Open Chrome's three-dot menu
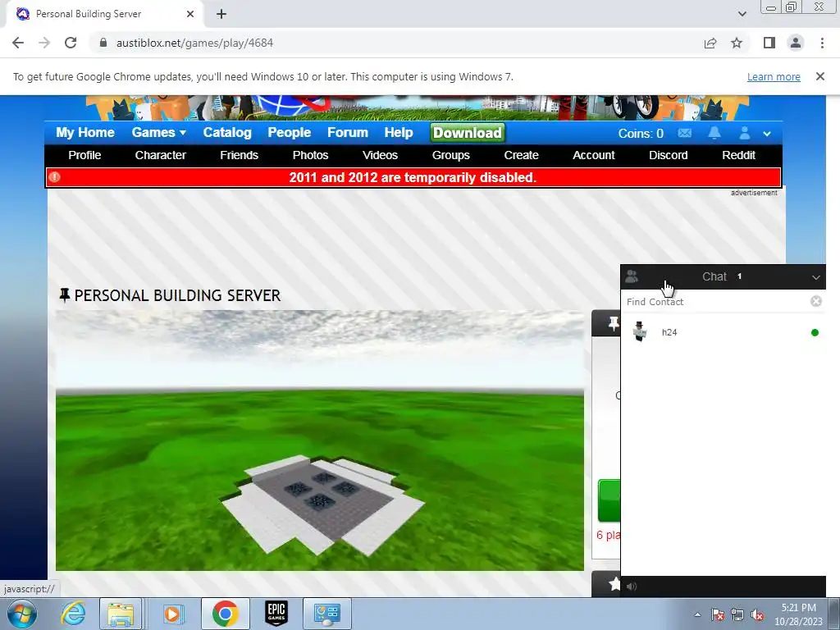Image resolution: width=840 pixels, height=630 pixels. click(822, 43)
